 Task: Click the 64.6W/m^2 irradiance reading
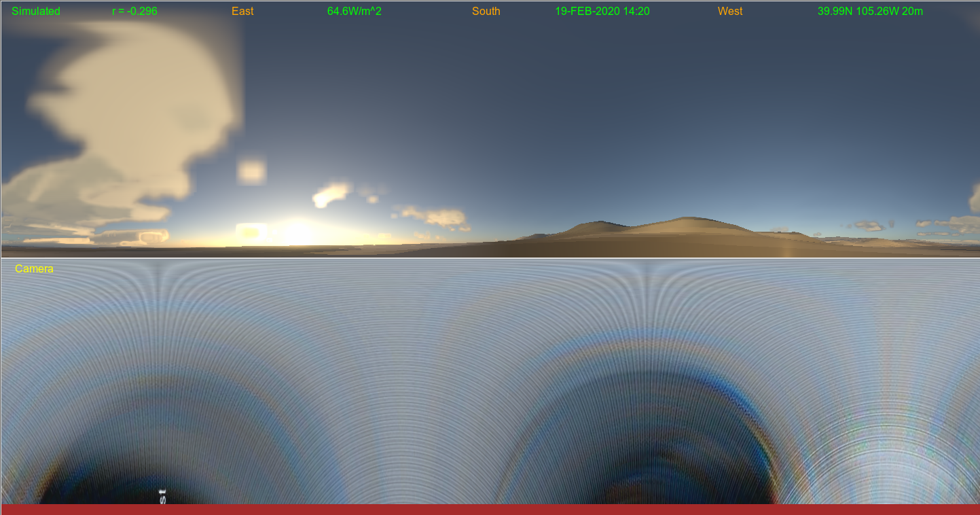point(354,12)
